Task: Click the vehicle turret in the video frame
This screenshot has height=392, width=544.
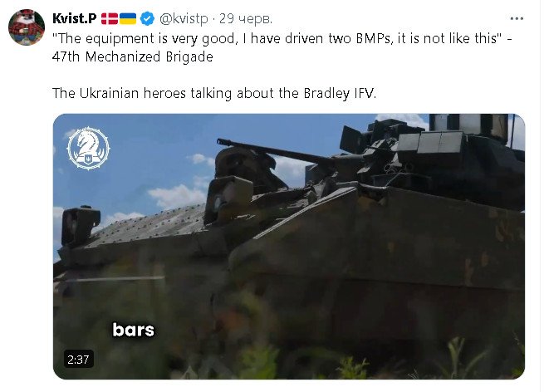Action: (432, 159)
